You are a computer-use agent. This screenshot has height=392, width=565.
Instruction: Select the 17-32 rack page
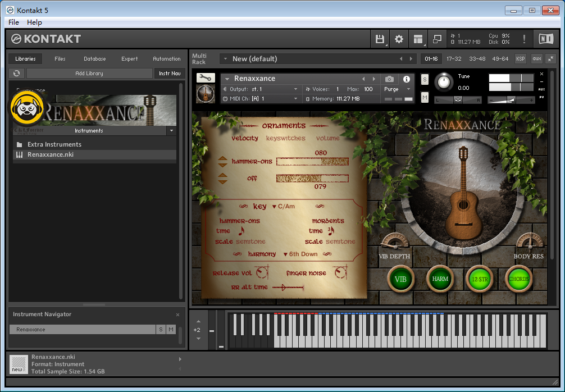pyautogui.click(x=454, y=59)
